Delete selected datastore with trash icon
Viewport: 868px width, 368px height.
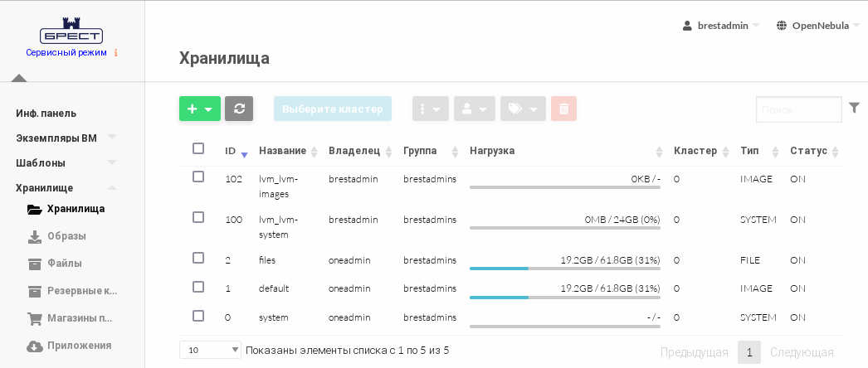[563, 109]
